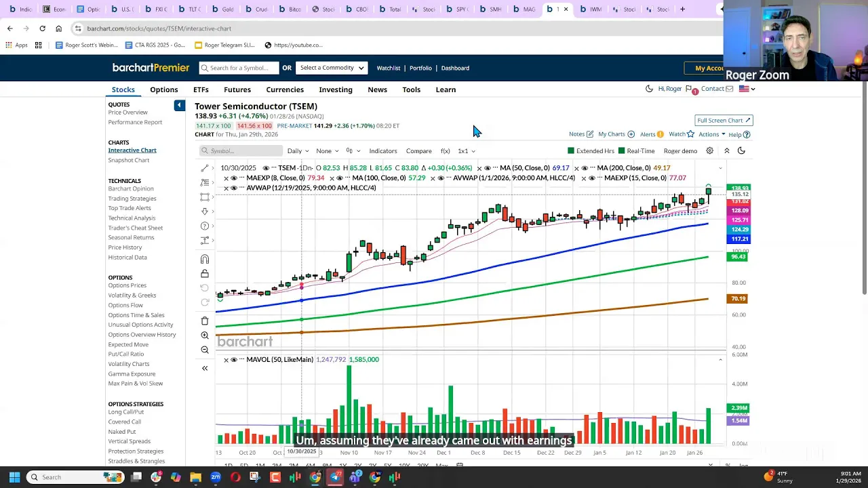Hide MAEXP (8, Close, 0) indicator
The image size is (868, 488).
click(233, 178)
